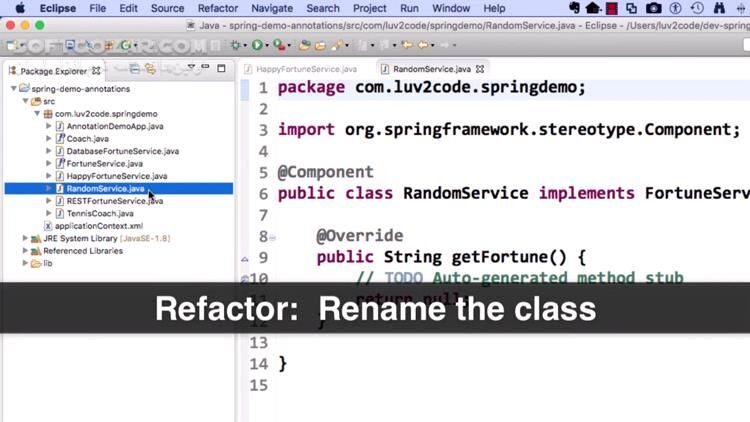The width and height of the screenshot is (750, 422).
Task: Open the Refactor menu
Action: 217,8
